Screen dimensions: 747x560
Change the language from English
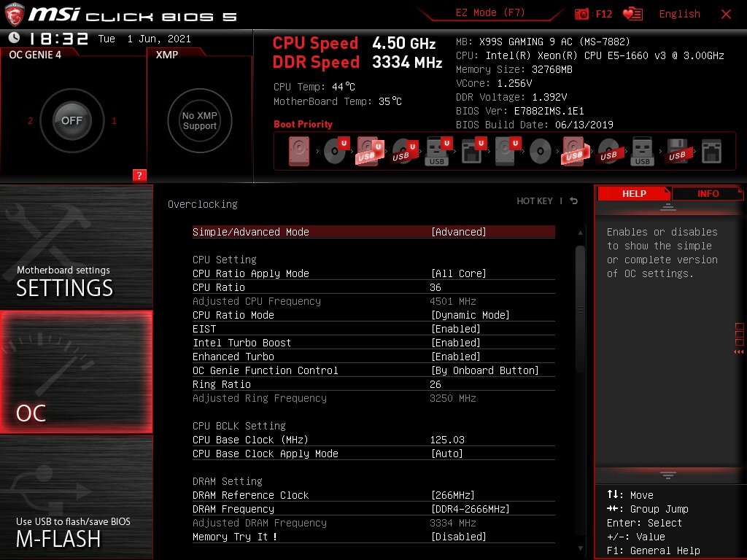pyautogui.click(x=679, y=14)
